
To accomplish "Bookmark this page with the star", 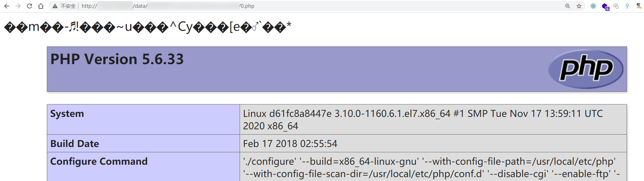I will [x=579, y=6].
